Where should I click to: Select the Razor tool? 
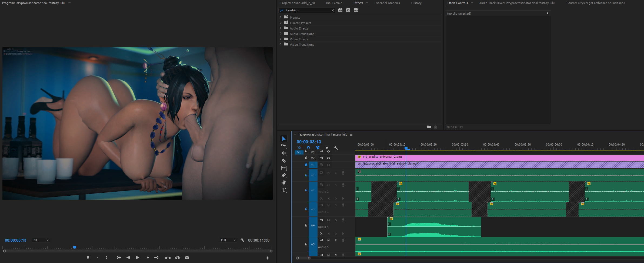(283, 160)
